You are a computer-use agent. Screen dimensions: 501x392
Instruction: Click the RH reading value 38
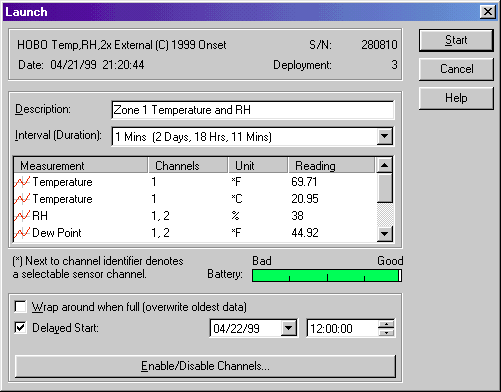[x=297, y=216]
